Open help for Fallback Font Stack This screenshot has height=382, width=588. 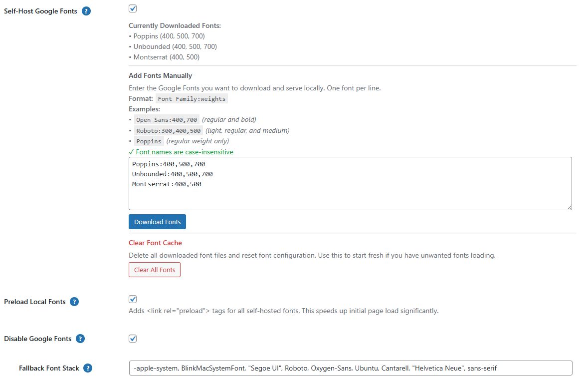[88, 368]
